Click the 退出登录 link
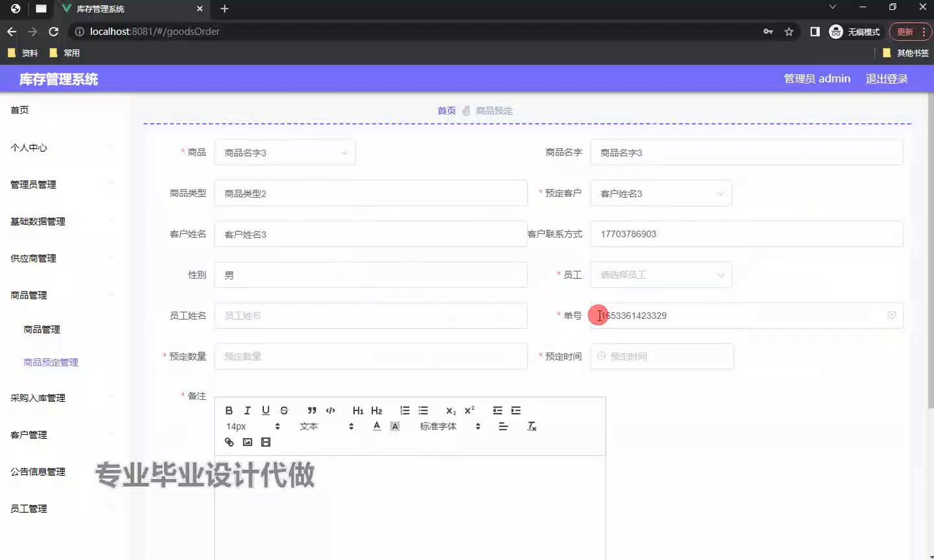 click(886, 79)
